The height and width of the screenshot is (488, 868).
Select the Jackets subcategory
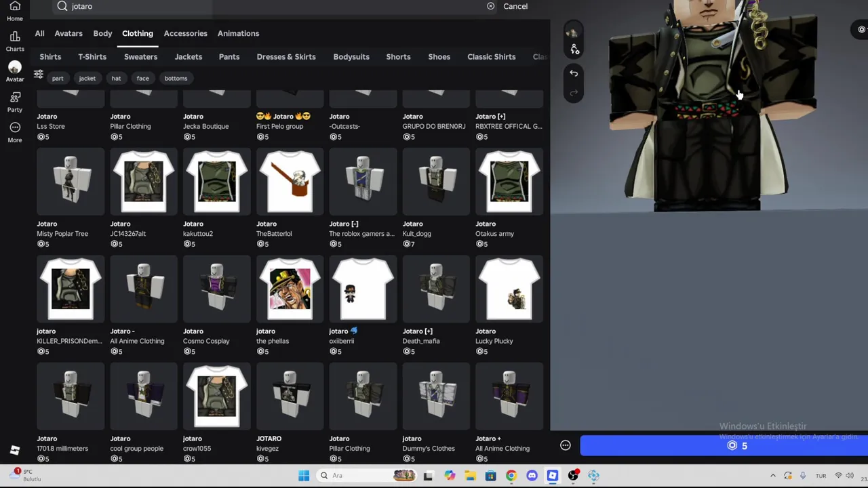tap(189, 57)
